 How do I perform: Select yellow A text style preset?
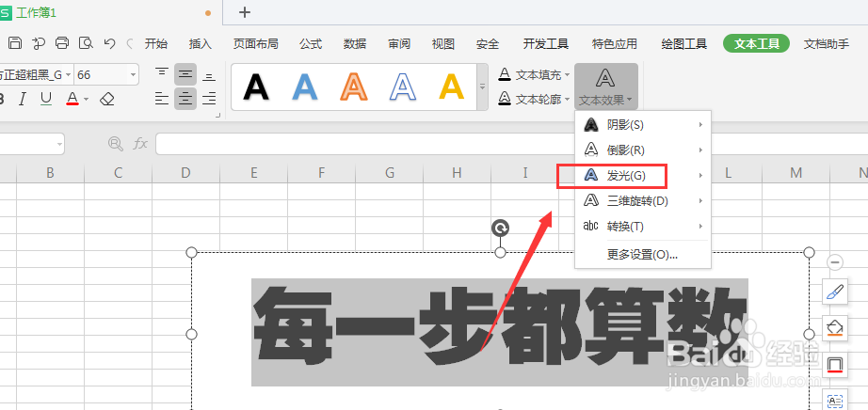(452, 87)
